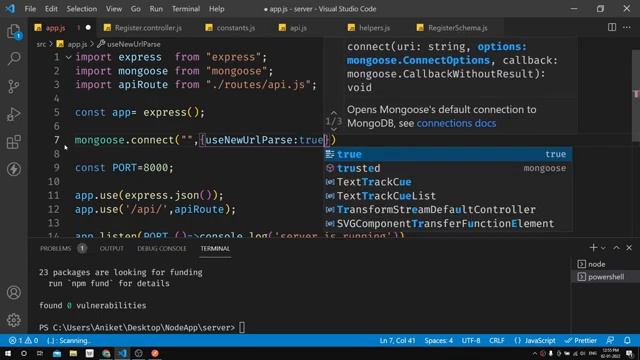Click the feedback icon in status bar
640x360 pixels.
[610, 340]
